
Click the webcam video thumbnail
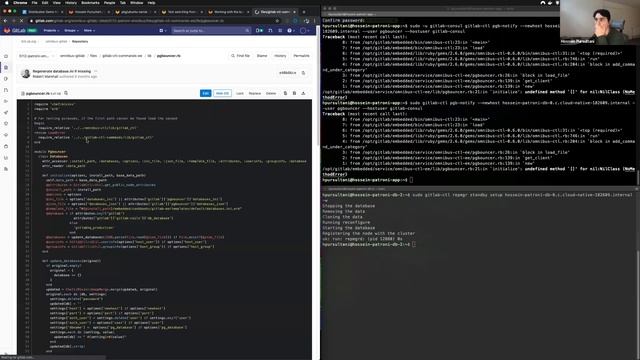coord(600,22)
